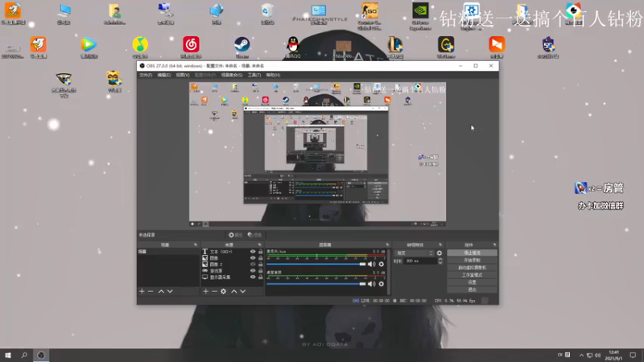Move the scene up with the up chevron under the 场景 list
The height and width of the screenshot is (362, 644).
point(161,291)
